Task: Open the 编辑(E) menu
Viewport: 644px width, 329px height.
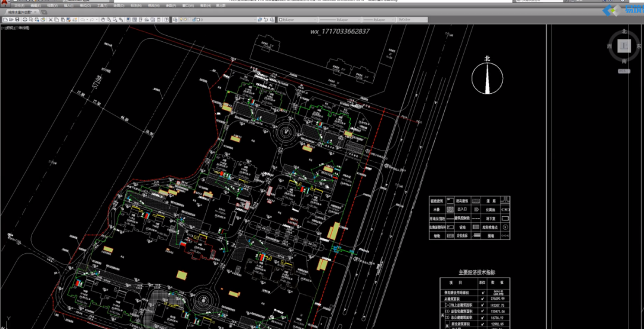Action: [x=36, y=5]
